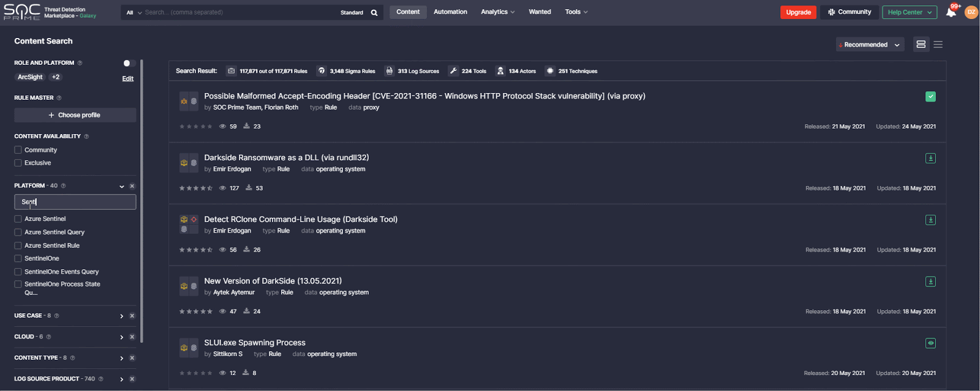Expand the Log Source Product filter section
This screenshot has height=391, width=980.
tap(122, 379)
